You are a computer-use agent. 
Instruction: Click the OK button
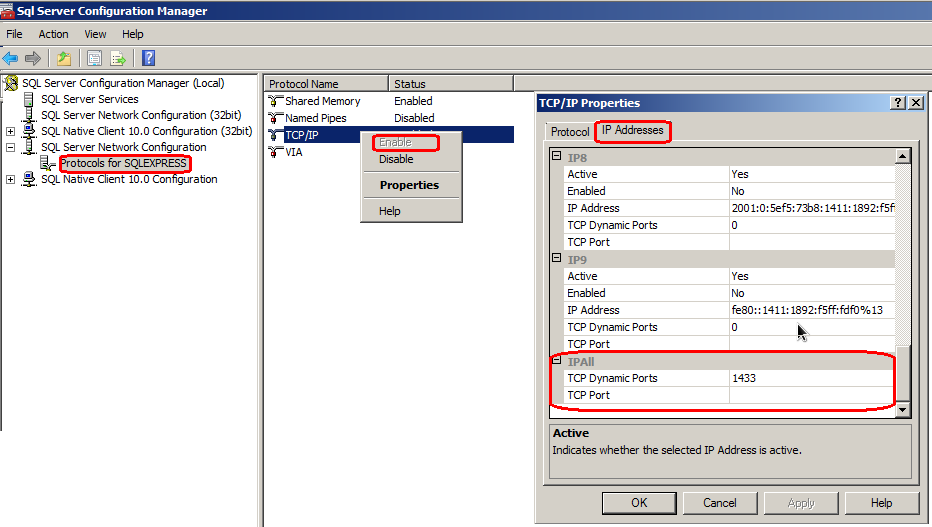(x=639, y=503)
